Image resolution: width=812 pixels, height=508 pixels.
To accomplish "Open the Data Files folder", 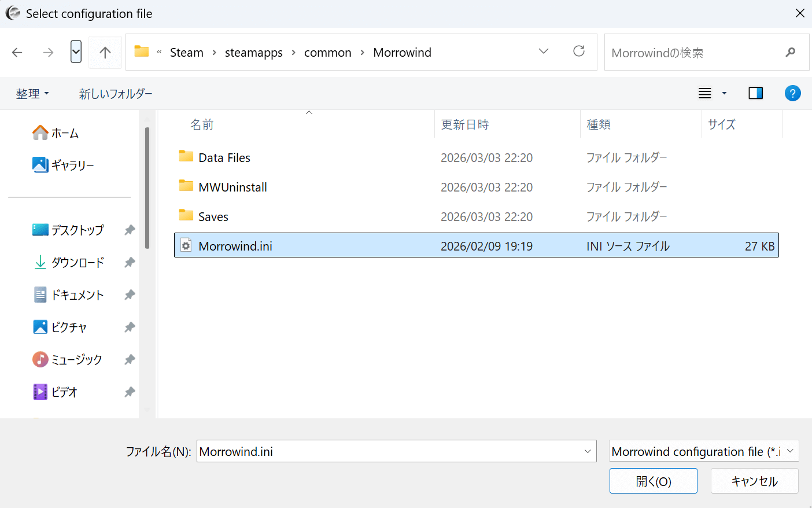I will (224, 158).
